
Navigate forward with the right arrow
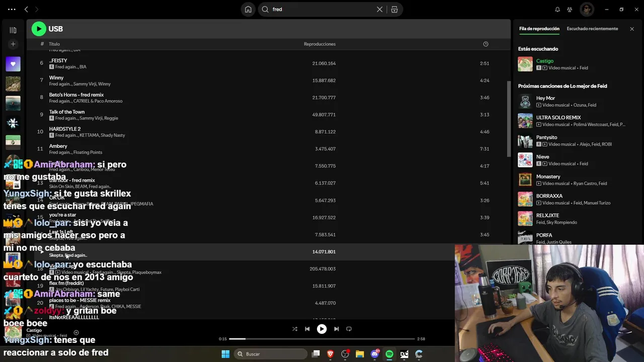pos(36,9)
